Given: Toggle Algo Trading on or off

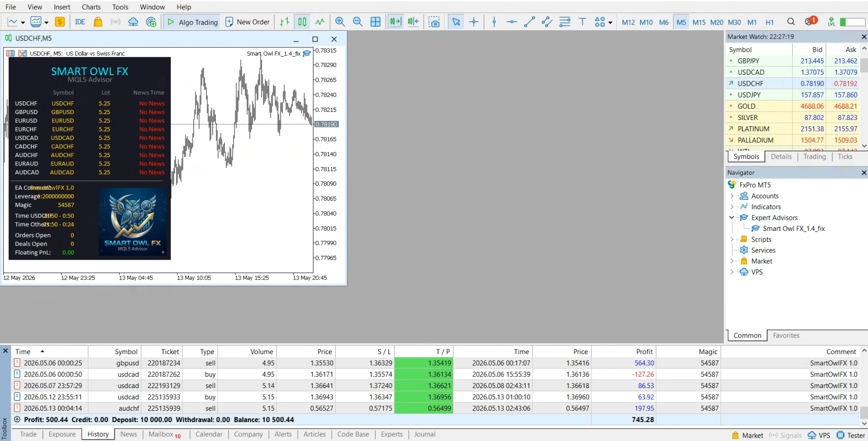Looking at the screenshot, I should click(192, 22).
